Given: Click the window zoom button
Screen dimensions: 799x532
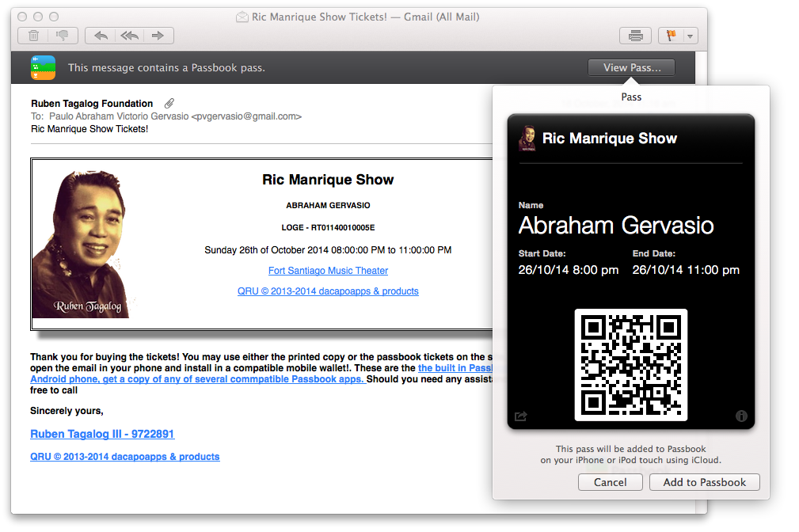Looking at the screenshot, I should (x=54, y=17).
